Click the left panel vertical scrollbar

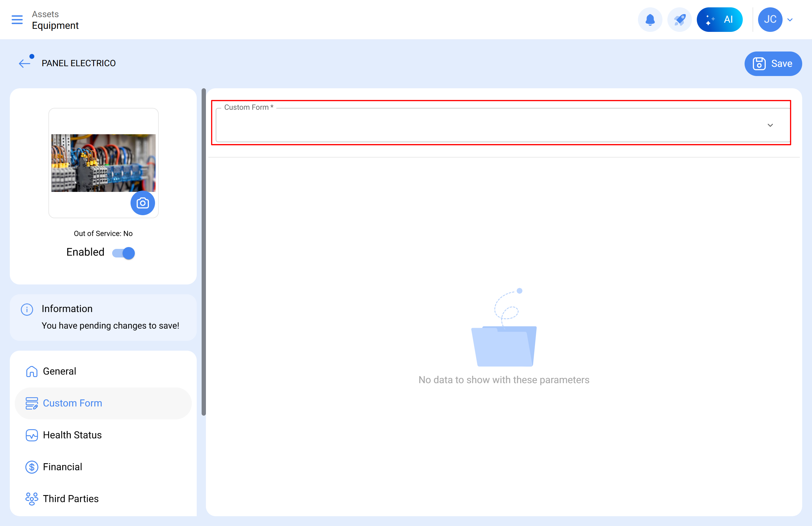[204, 253]
